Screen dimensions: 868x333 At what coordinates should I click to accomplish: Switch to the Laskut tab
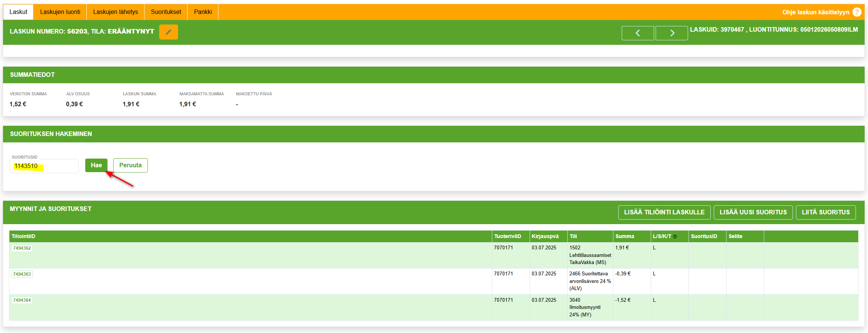tap(18, 12)
